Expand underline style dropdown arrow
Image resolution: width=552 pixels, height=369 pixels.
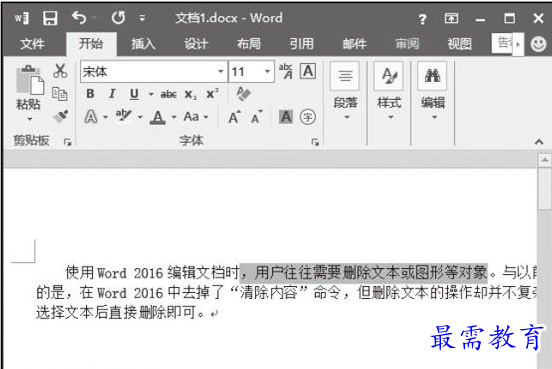[x=151, y=94]
